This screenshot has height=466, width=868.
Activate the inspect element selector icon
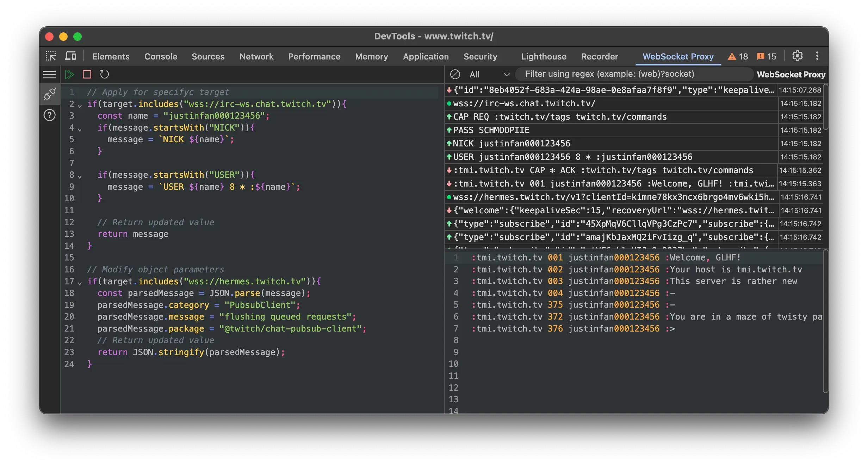tap(51, 56)
